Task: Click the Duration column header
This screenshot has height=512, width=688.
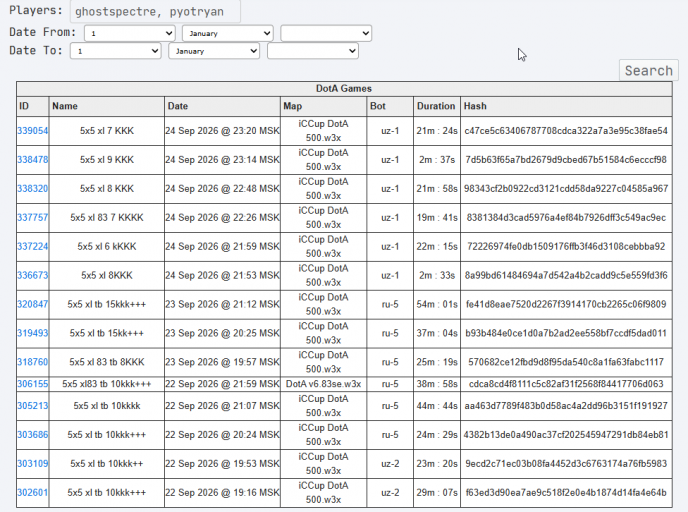Action: (x=437, y=106)
